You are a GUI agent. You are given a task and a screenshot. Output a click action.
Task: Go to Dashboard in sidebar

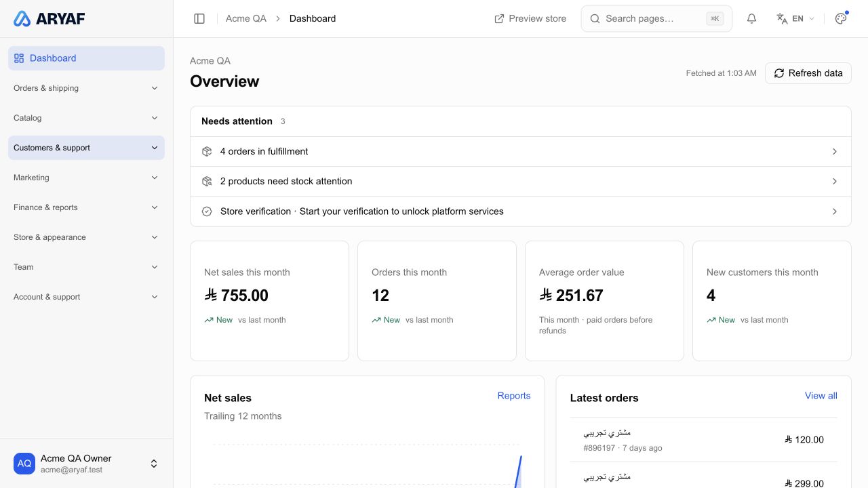pyautogui.click(x=86, y=58)
